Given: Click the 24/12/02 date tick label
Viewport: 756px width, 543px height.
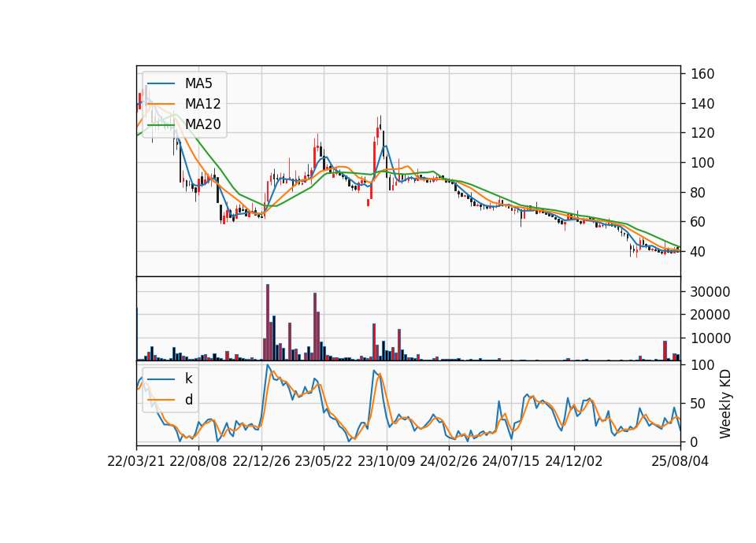Looking at the screenshot, I should (574, 461).
